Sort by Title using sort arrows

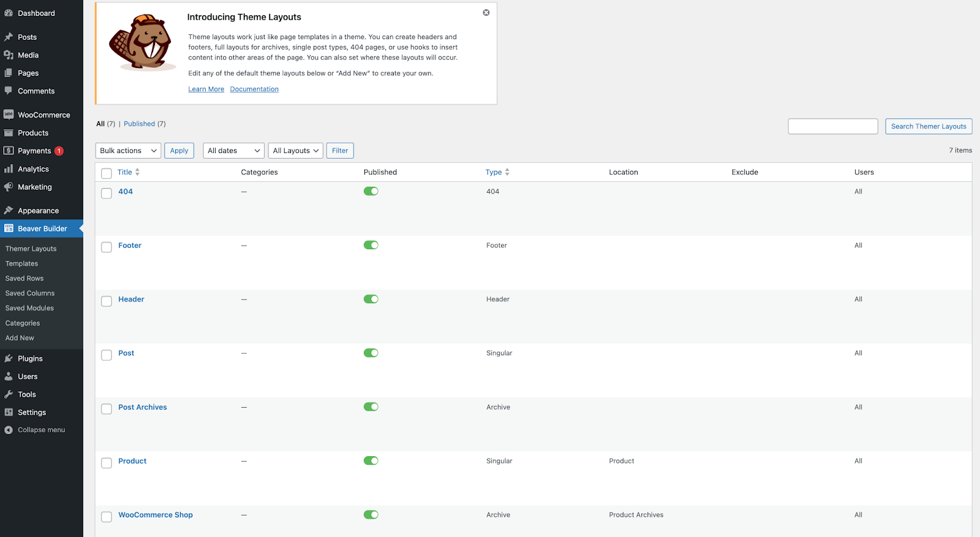pyautogui.click(x=137, y=172)
